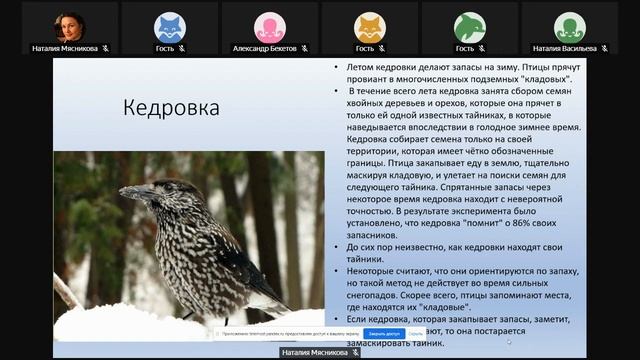Select the blue fox guest avatar
This screenshot has height=360, width=640.
[x=170, y=28]
